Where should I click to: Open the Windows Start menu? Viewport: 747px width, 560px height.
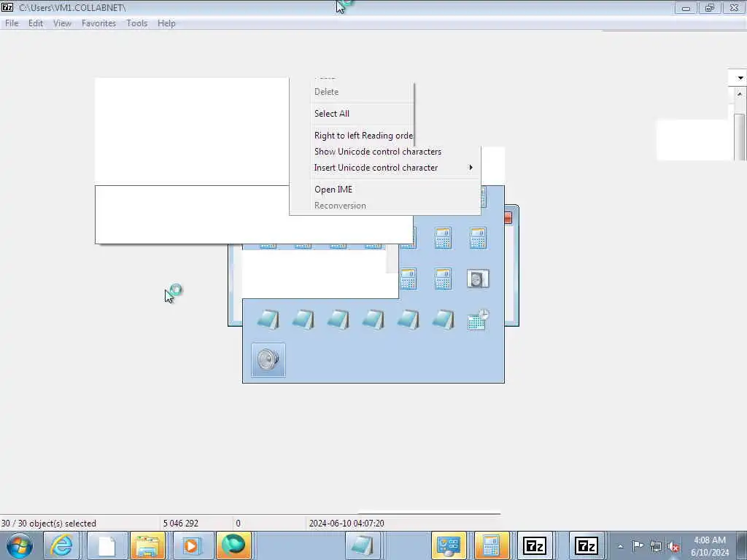pos(20,545)
